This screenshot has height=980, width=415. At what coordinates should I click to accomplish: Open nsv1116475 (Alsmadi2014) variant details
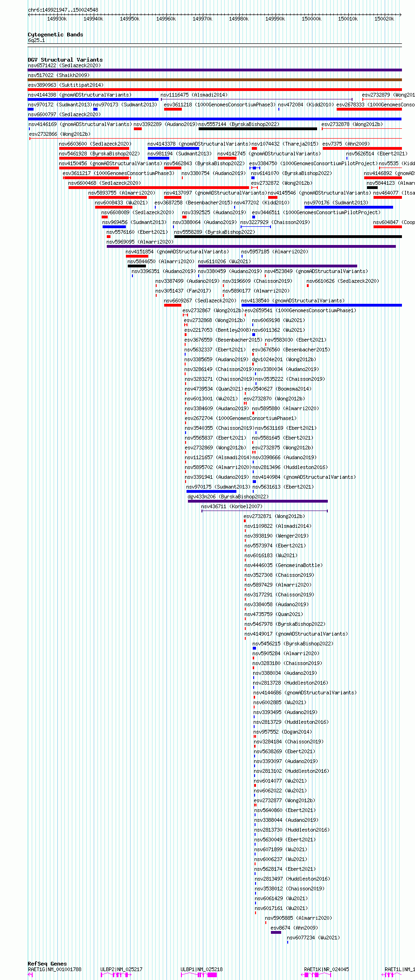point(194,95)
